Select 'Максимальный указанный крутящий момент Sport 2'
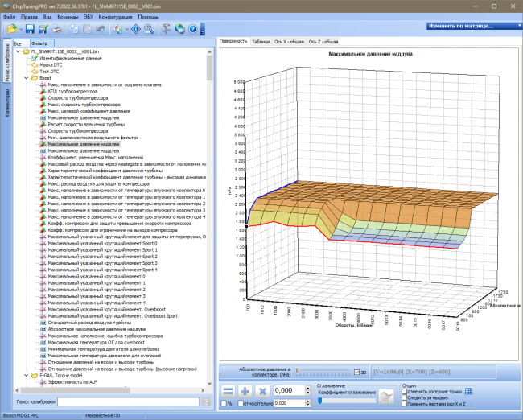Viewport: 523px width, 420px height. (x=102, y=257)
